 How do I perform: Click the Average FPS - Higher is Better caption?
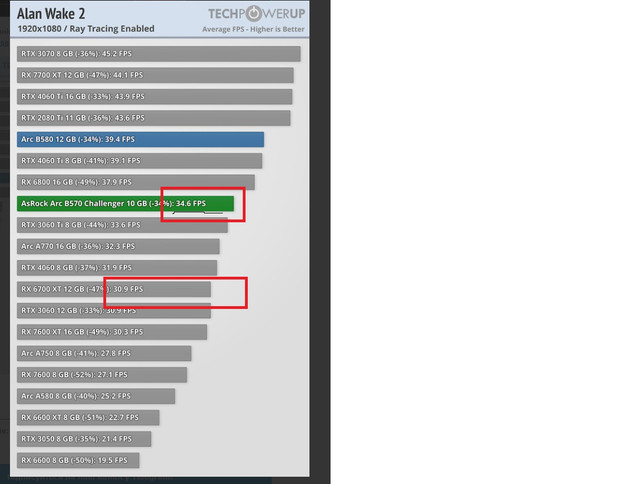tap(253, 29)
